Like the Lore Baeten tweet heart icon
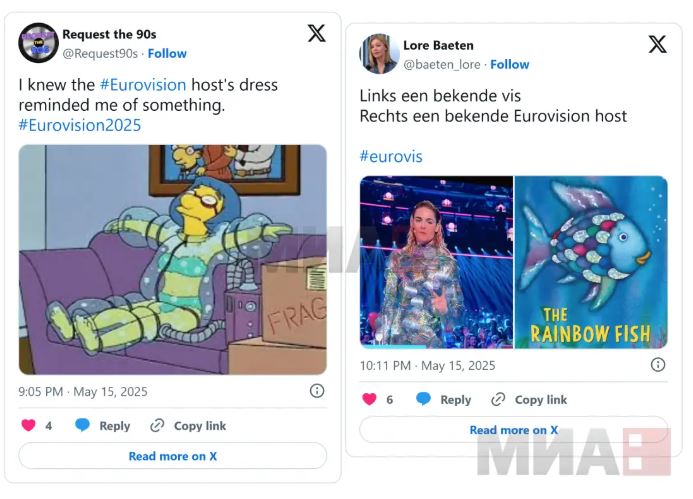 pos(369,399)
